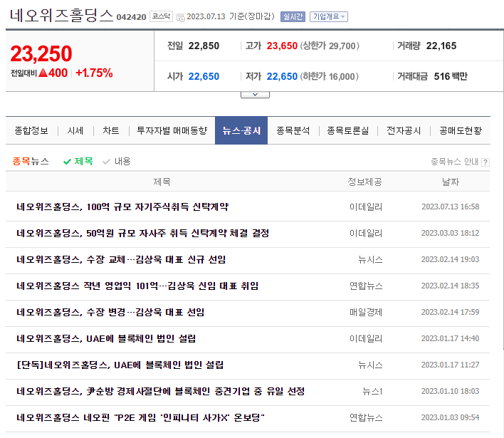The width and height of the screenshot is (504, 438).
Task: Open the 이데일리 article on the UAE 블록체인 법인 설립
Action: (x=106, y=338)
